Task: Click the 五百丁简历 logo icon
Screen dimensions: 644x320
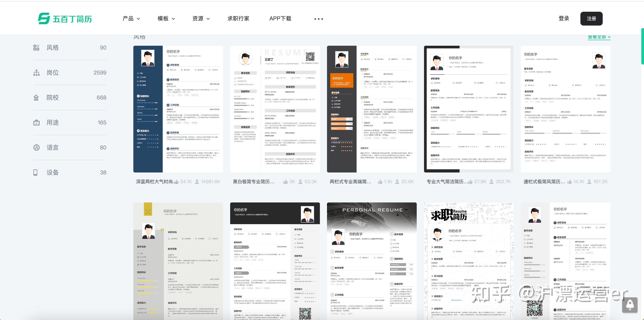Action: (44, 18)
